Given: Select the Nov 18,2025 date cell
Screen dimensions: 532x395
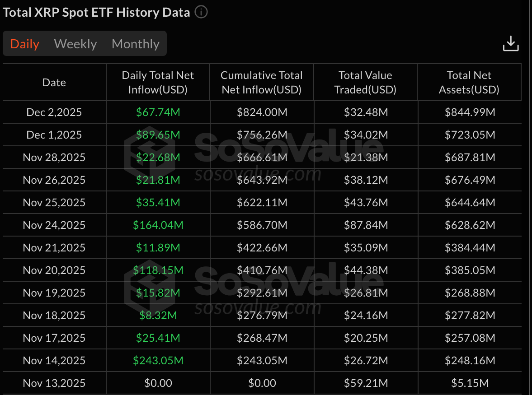Looking at the screenshot, I should click(x=54, y=316).
